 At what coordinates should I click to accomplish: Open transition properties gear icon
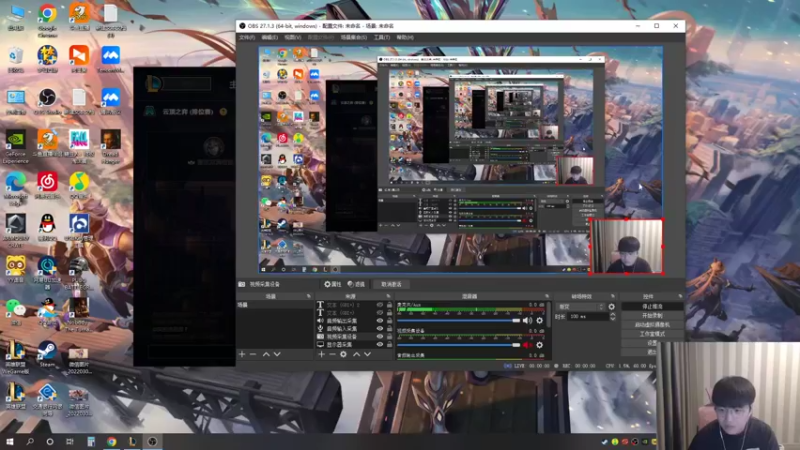(611, 307)
